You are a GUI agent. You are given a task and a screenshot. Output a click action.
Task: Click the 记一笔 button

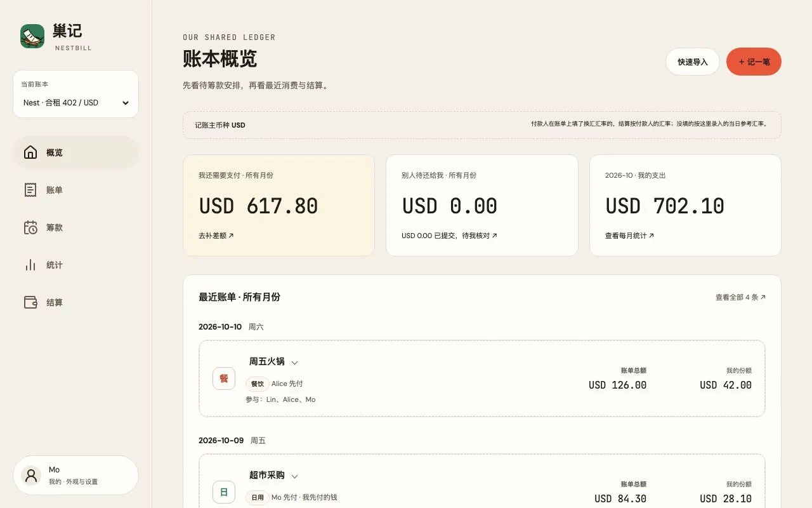coord(754,62)
